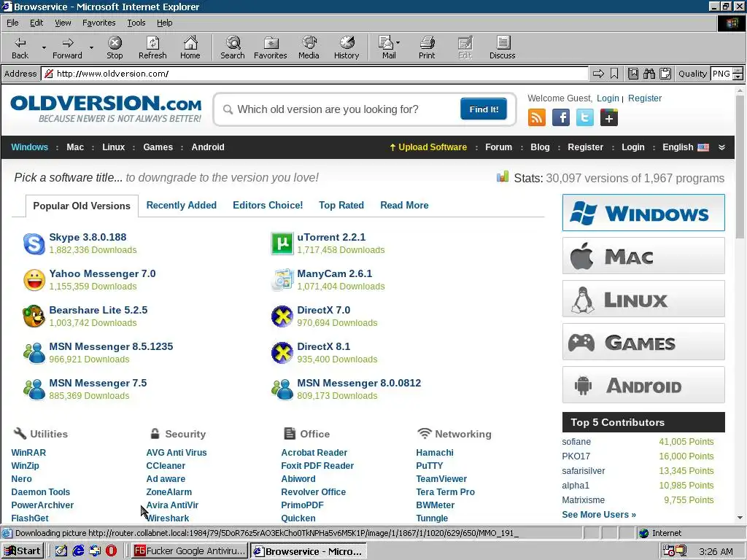Open the Favorites toolbar panel
The image size is (747, 560).
click(x=270, y=47)
